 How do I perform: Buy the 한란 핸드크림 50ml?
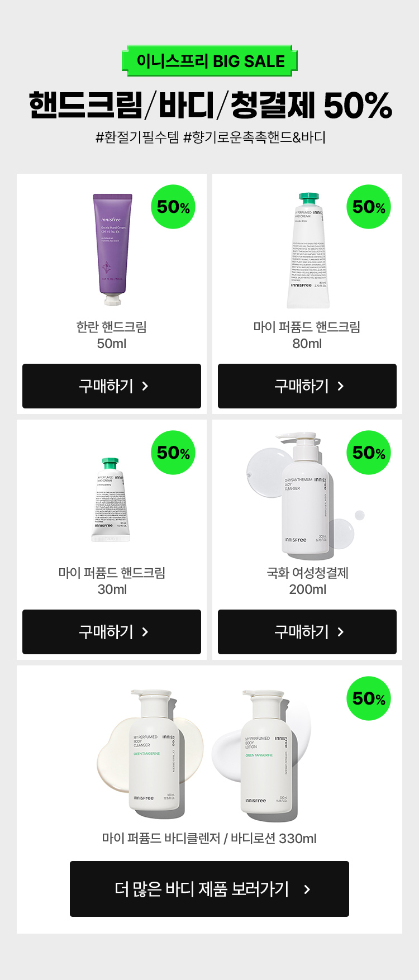coord(112,386)
